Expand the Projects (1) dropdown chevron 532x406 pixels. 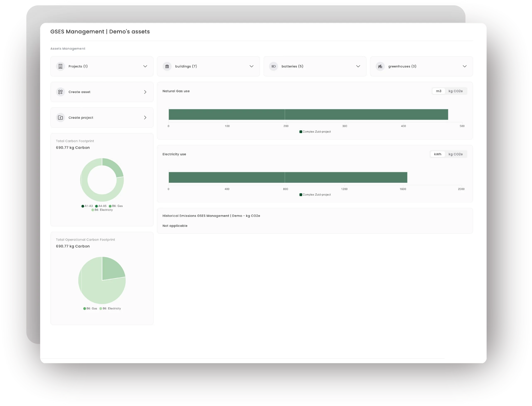145,66
